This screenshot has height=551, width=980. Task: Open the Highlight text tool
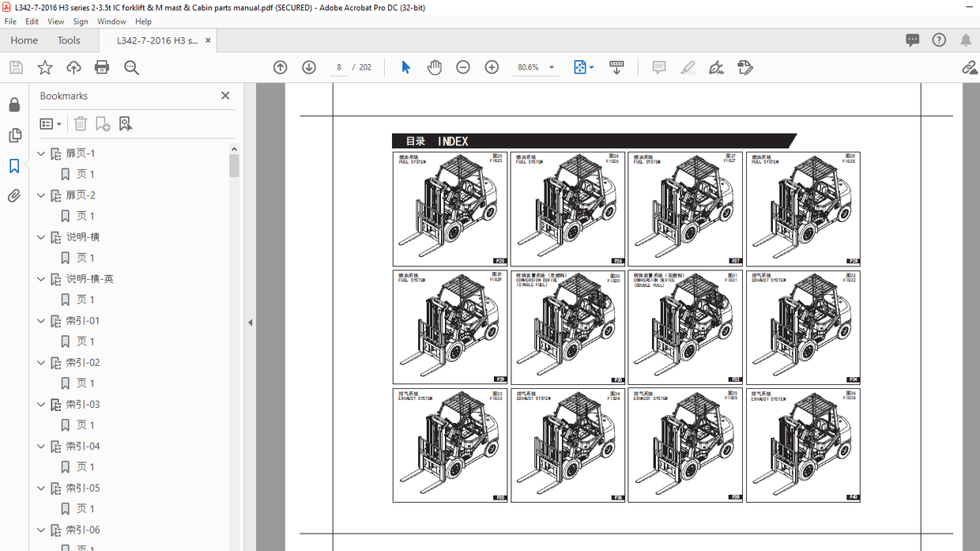[687, 67]
